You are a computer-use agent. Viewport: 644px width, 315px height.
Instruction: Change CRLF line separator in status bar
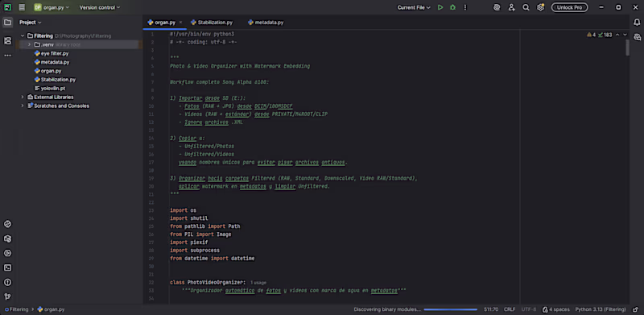tap(510, 309)
